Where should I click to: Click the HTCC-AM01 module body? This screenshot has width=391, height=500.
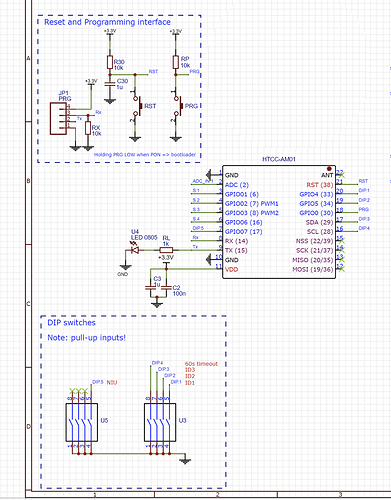coord(279,222)
